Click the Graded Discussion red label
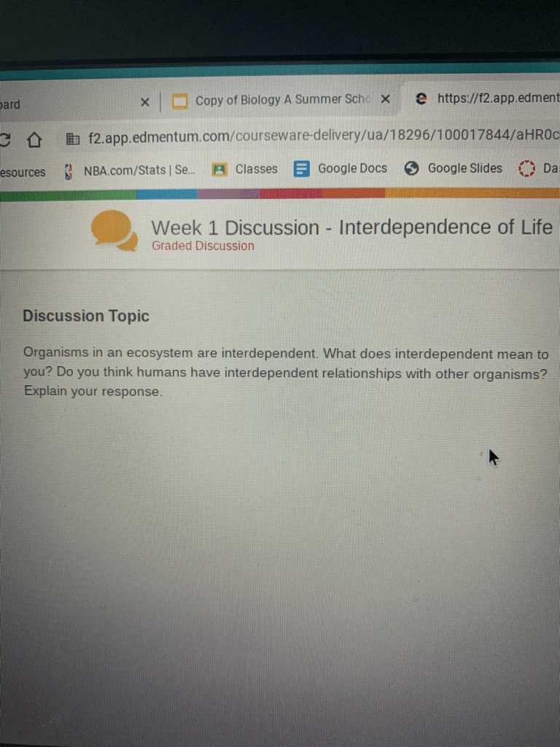The height and width of the screenshot is (747, 560). (x=203, y=246)
